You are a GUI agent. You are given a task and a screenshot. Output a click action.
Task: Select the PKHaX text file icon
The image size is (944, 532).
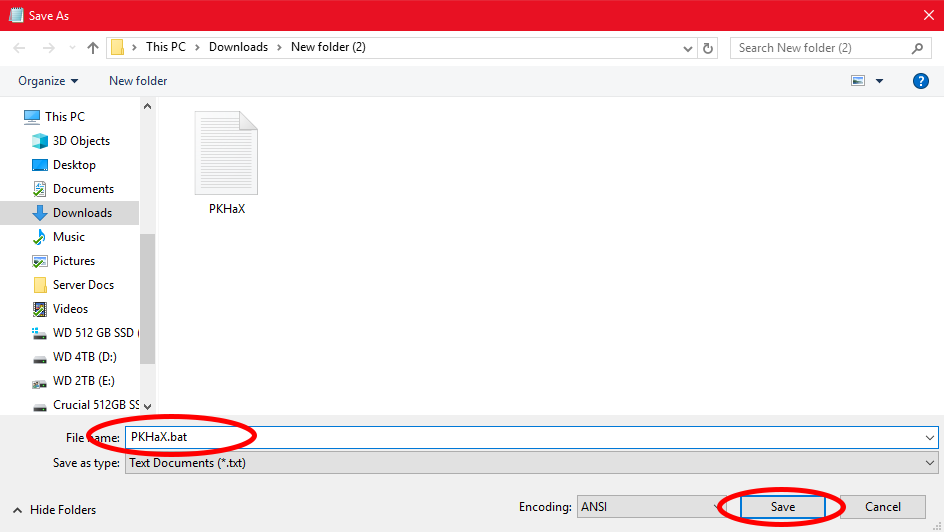226,153
